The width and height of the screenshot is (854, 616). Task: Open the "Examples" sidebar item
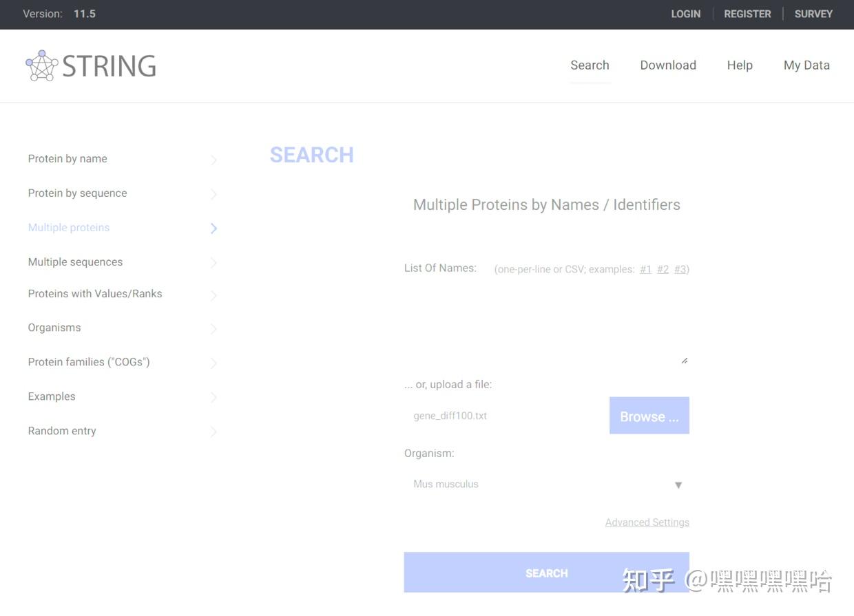[x=51, y=396]
